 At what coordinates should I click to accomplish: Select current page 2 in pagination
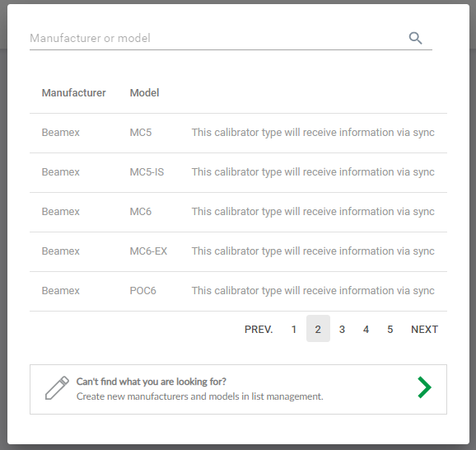click(318, 329)
